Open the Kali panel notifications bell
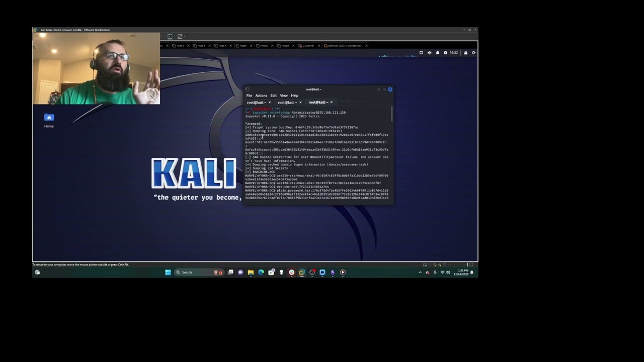This screenshot has width=644, height=362. pos(437,53)
